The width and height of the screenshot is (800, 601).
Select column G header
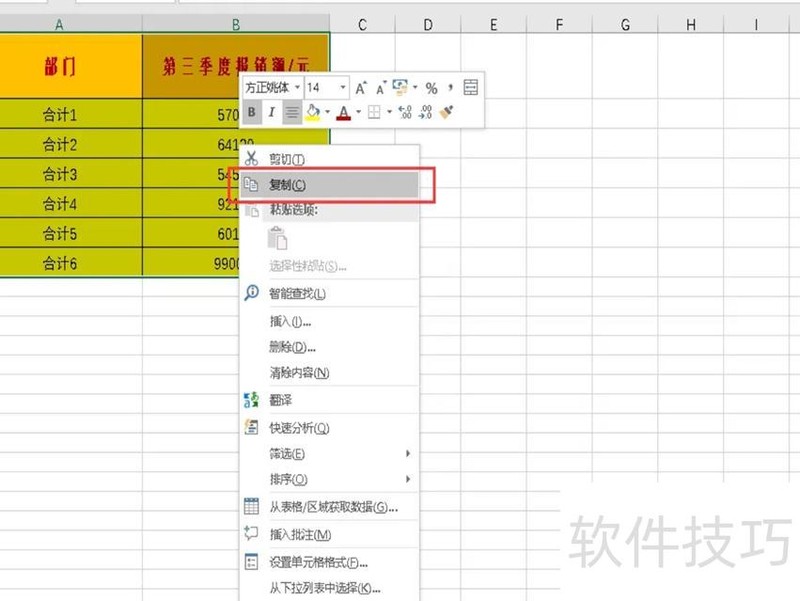[625, 24]
